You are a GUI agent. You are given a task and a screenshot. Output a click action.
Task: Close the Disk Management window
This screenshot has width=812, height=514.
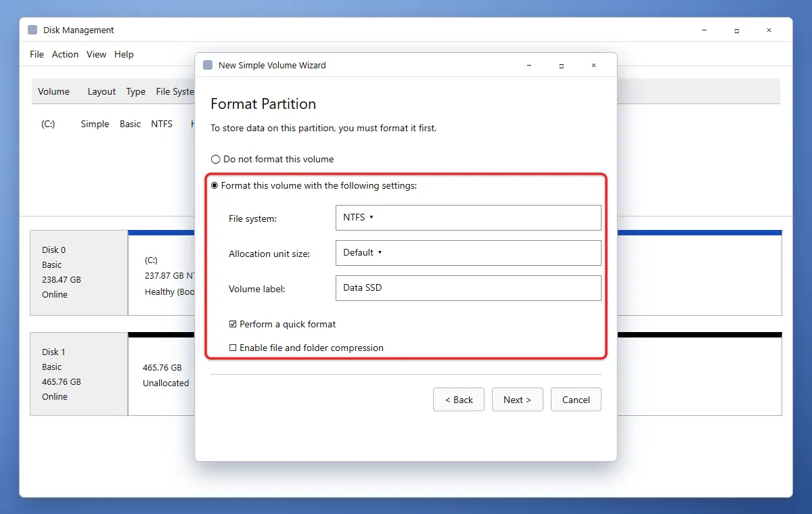(x=769, y=30)
